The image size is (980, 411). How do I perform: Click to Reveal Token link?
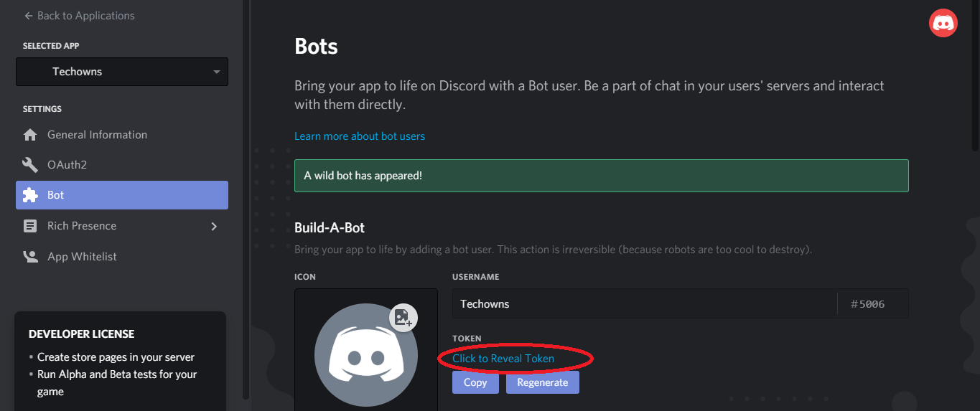tap(503, 359)
